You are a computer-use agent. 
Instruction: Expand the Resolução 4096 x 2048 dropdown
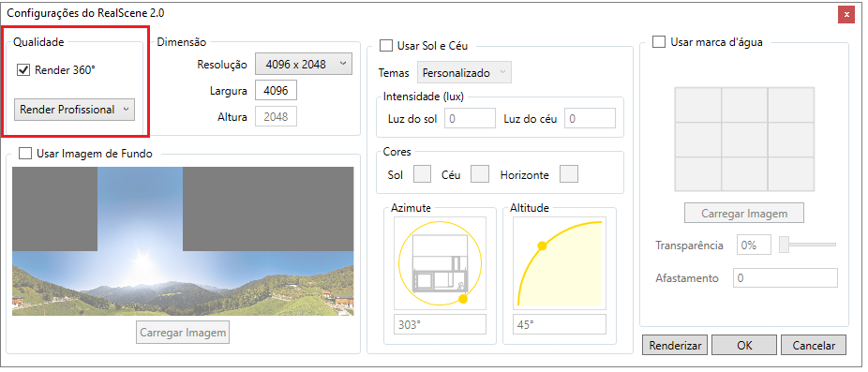[x=304, y=65]
